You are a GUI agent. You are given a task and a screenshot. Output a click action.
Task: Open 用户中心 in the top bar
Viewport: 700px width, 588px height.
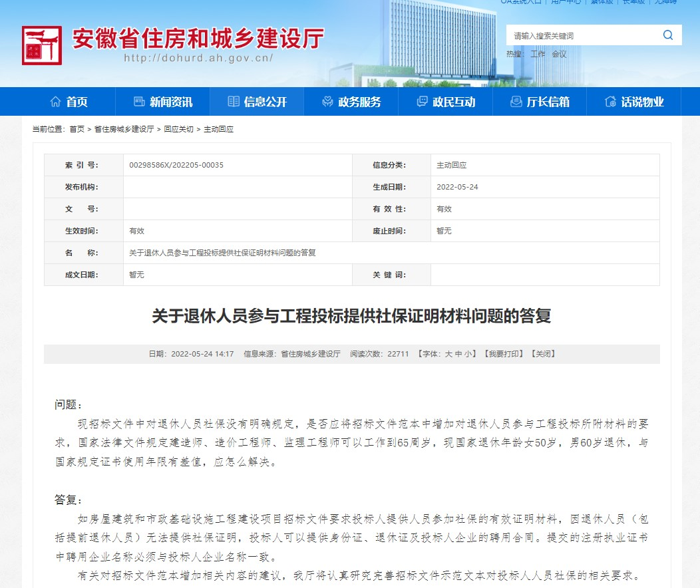[565, 2]
